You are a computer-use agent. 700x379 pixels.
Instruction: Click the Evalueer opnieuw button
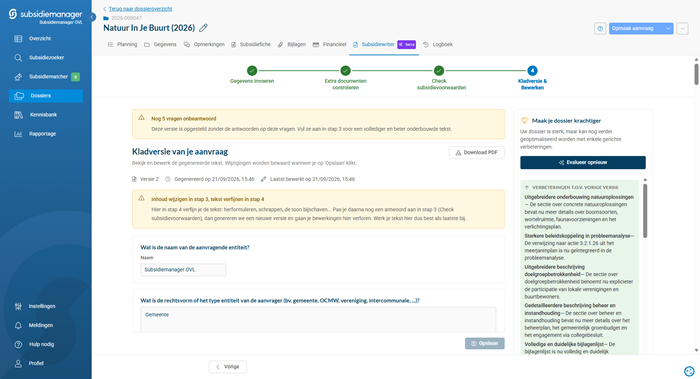(583, 162)
